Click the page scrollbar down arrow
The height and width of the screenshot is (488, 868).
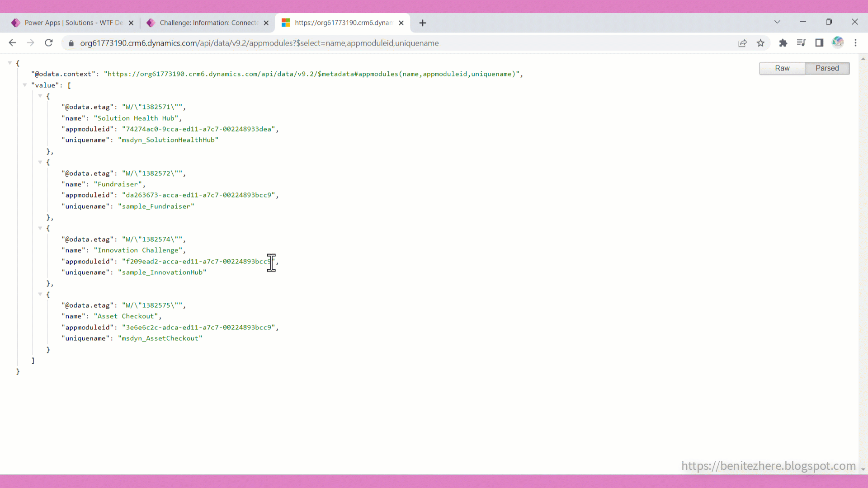coord(863,469)
